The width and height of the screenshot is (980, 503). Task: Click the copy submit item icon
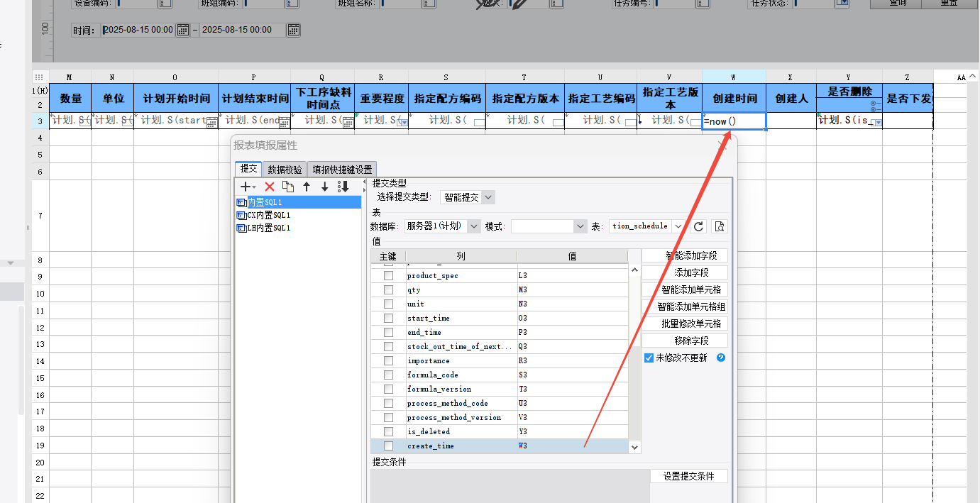click(288, 187)
